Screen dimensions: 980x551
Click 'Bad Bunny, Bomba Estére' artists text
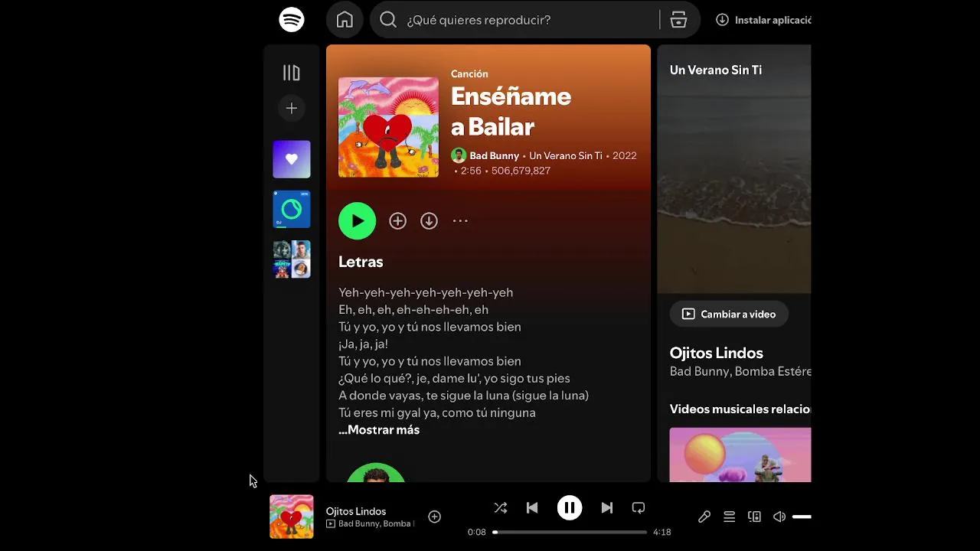pos(740,371)
